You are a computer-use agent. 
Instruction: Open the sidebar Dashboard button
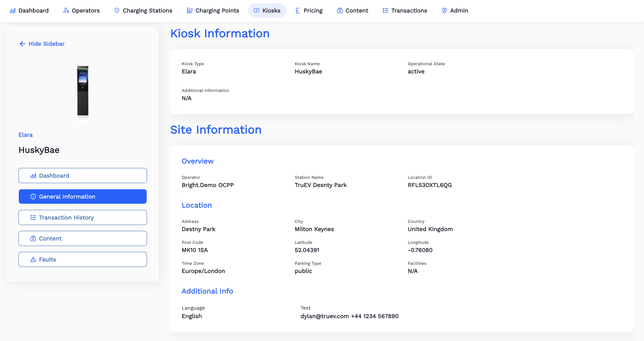click(x=83, y=176)
